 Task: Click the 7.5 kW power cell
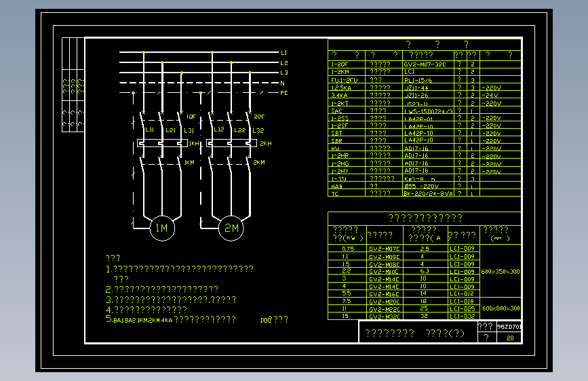pyautogui.click(x=346, y=301)
